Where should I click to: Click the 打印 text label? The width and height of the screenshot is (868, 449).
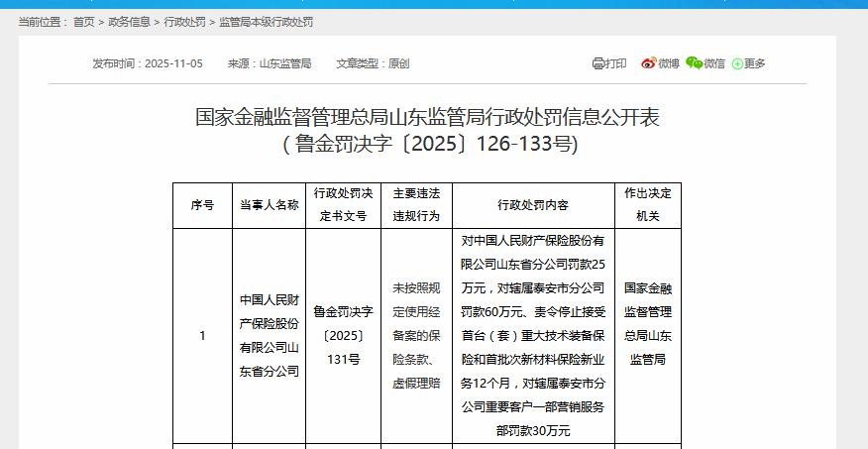(616, 63)
